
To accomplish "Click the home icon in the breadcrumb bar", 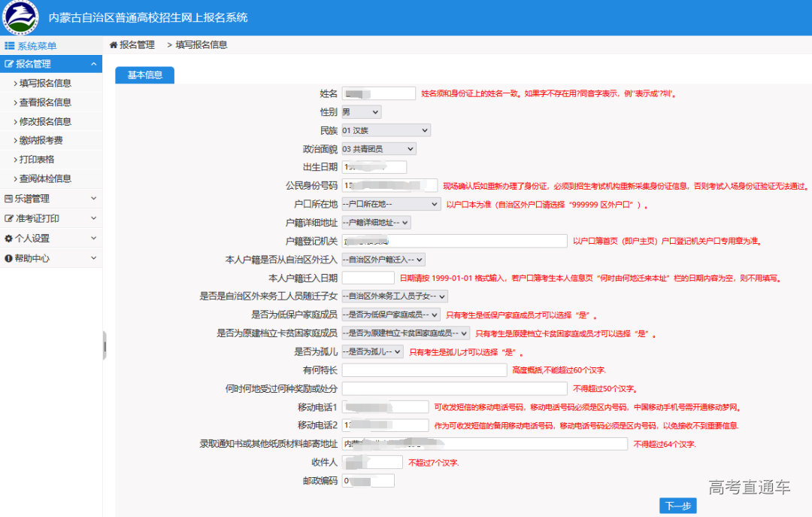I will tap(114, 45).
